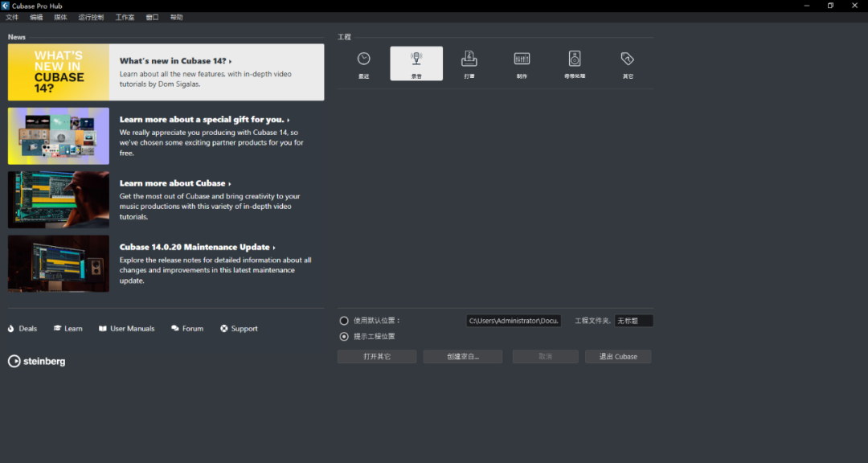Click the Cubase 14.0.20 Maintenance Update thumbnail
Screen dimensions: 868x463
(x=59, y=264)
